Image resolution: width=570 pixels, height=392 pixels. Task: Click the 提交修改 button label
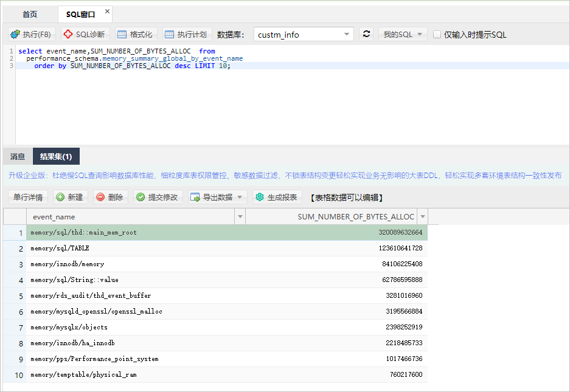click(163, 198)
